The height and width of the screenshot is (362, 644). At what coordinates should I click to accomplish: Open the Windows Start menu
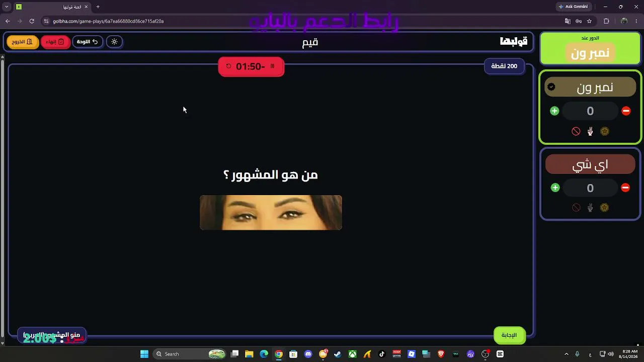pos(144,354)
